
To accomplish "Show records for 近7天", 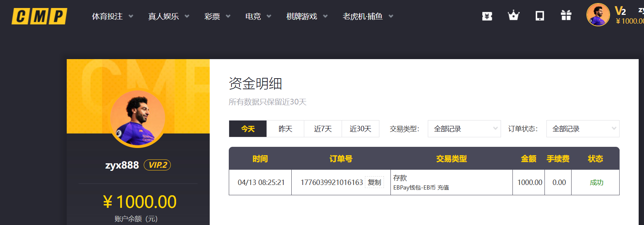I will [323, 129].
